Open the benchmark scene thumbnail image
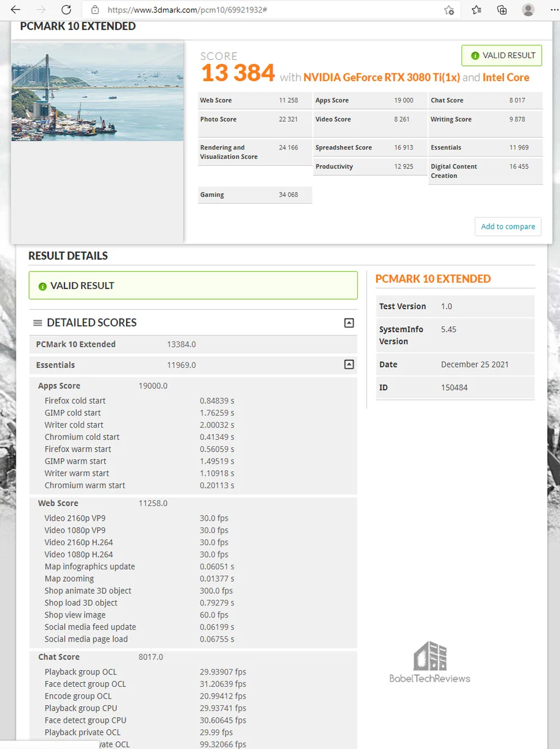The height and width of the screenshot is (749, 560). pyautogui.click(x=97, y=92)
